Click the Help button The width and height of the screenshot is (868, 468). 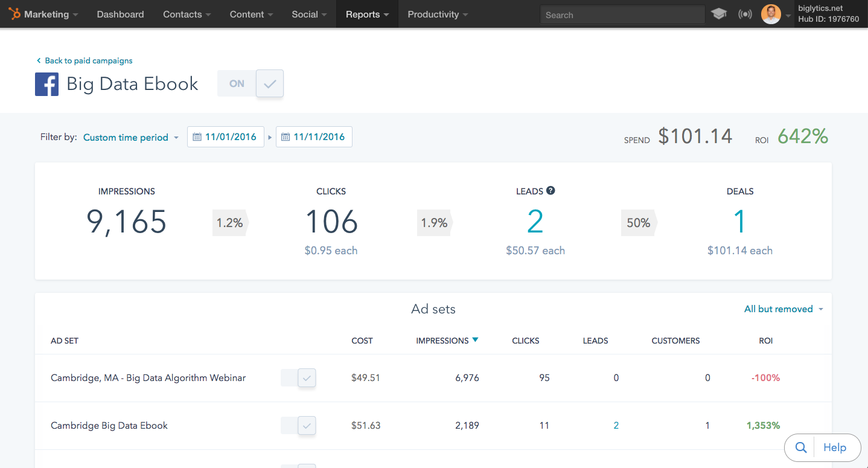pos(835,447)
